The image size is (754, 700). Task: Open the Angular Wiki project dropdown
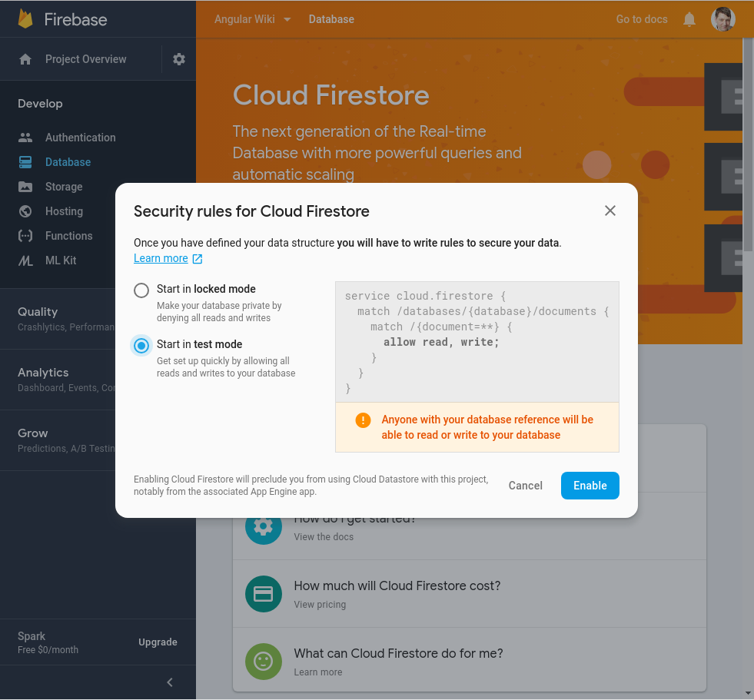tap(253, 19)
